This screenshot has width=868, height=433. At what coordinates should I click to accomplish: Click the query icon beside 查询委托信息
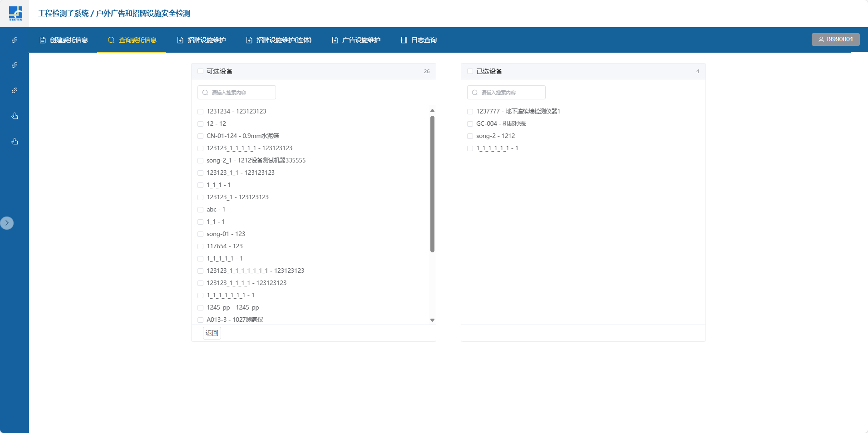pyautogui.click(x=111, y=40)
